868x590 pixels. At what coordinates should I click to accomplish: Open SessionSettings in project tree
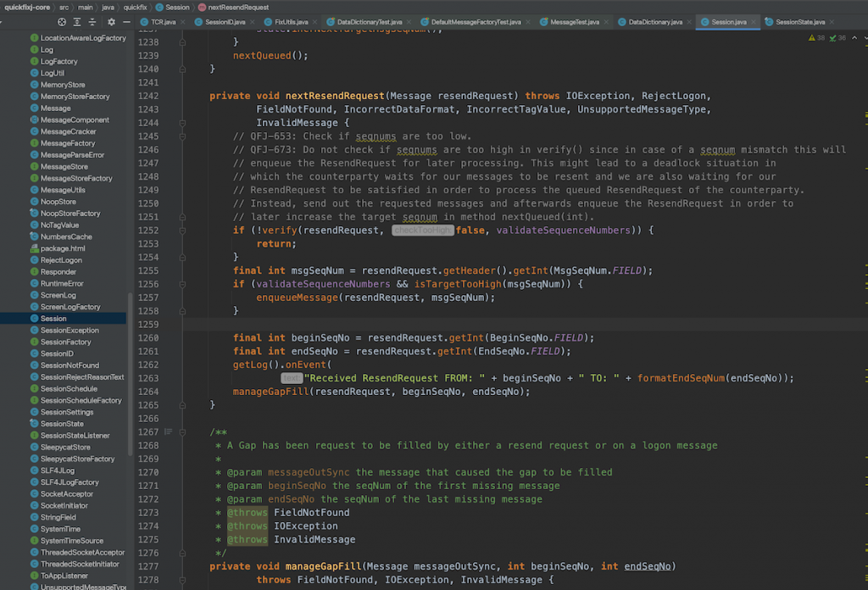coord(67,412)
